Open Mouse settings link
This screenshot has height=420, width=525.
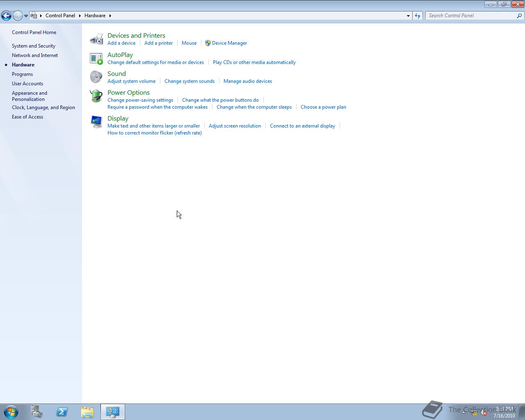(x=189, y=43)
